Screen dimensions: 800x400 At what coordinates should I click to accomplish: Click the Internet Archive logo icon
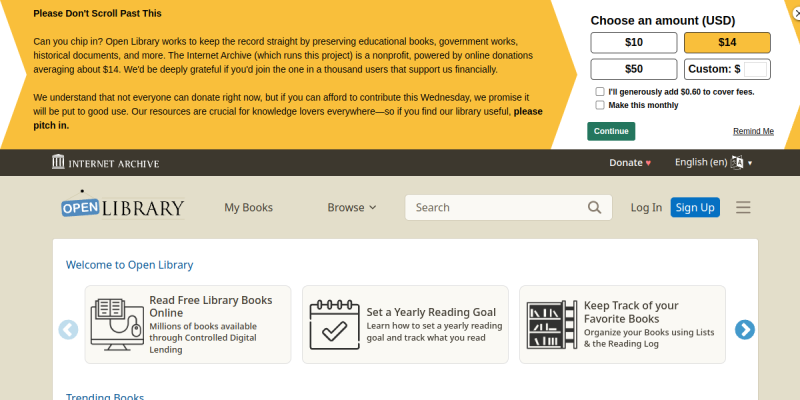(58, 162)
